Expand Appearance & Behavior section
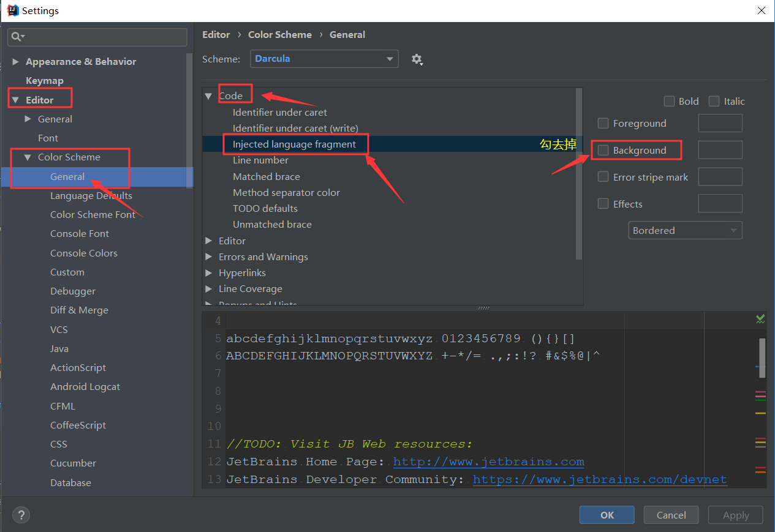The height and width of the screenshot is (532, 775). pyautogui.click(x=15, y=62)
